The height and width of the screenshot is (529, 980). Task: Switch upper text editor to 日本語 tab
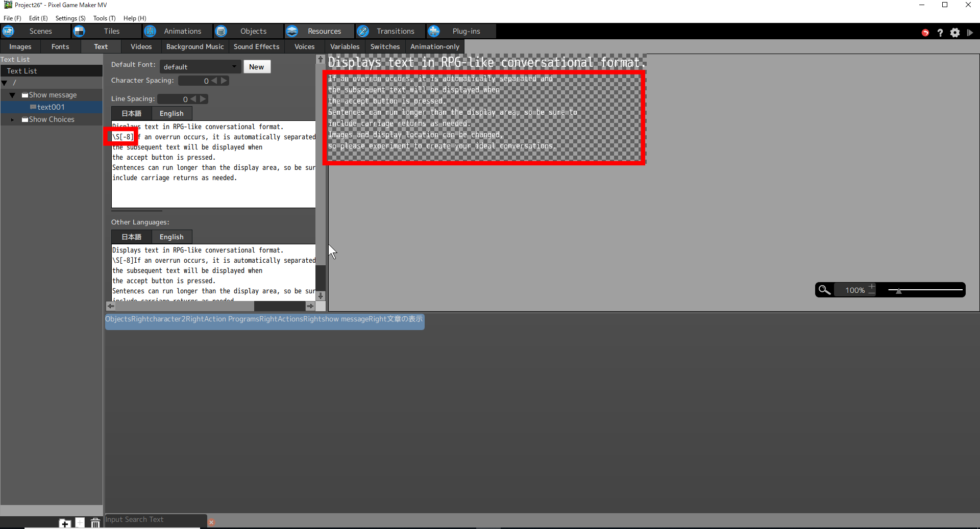131,113
